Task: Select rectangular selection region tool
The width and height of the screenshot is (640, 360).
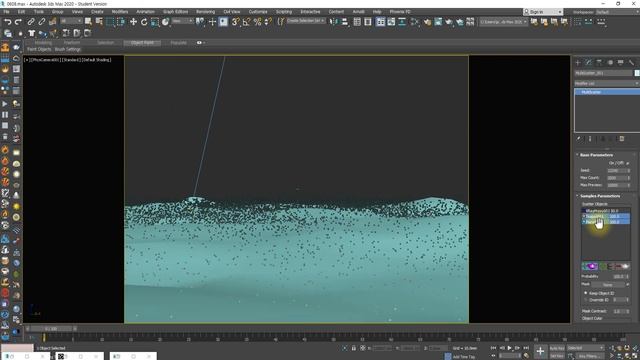Action: (110, 22)
